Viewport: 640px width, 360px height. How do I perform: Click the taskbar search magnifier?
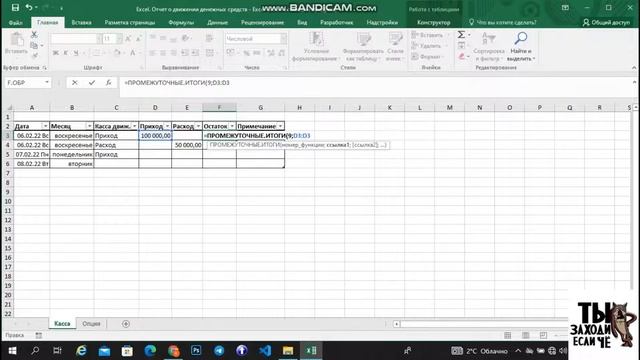click(x=35, y=351)
